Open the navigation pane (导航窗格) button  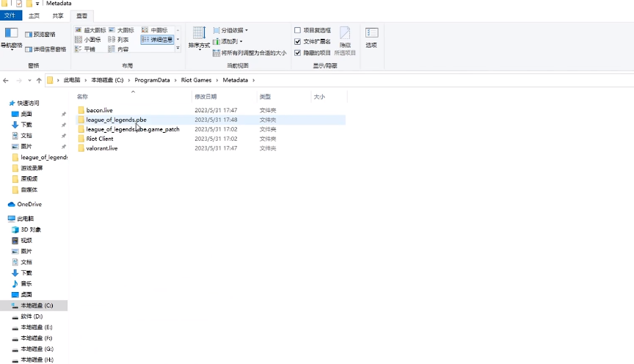11,38
